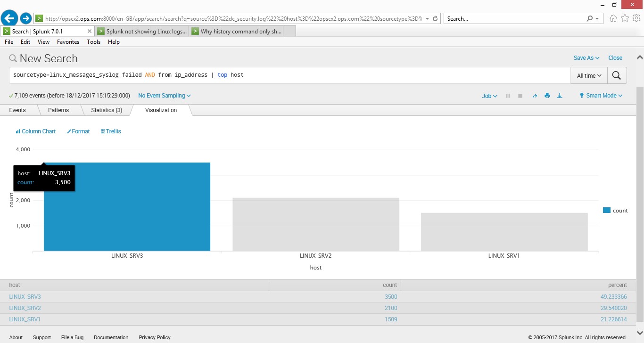Open the LINUX_SRV2 host link in table
This screenshot has height=343, width=644.
(x=25, y=308)
